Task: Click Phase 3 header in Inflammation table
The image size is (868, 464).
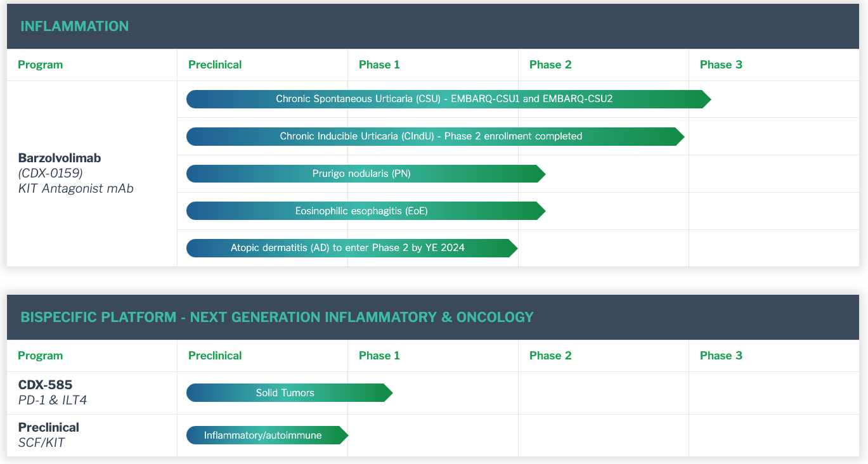Action: click(721, 65)
